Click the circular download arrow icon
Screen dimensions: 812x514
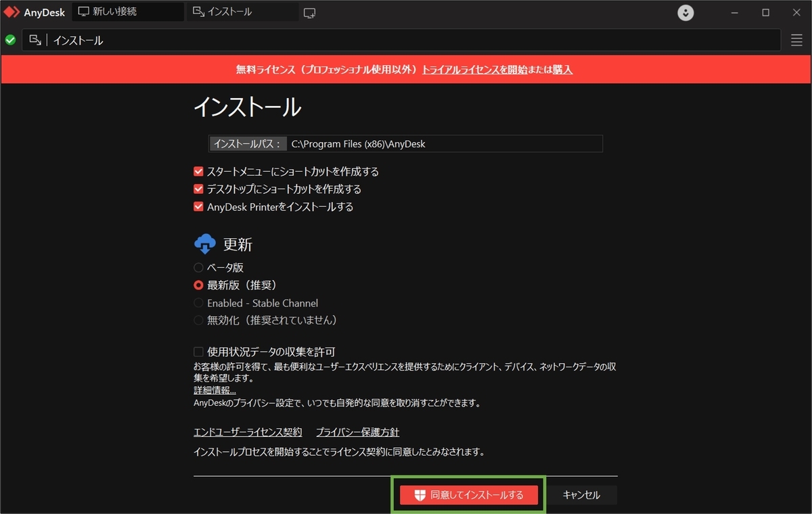click(x=685, y=12)
